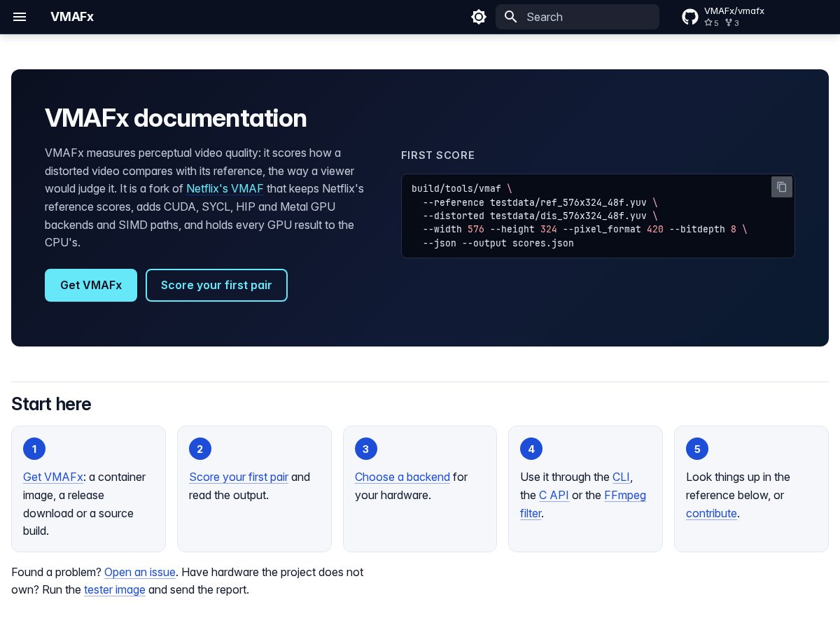
Task: Click the FIRST SCORE label
Action: point(438,155)
